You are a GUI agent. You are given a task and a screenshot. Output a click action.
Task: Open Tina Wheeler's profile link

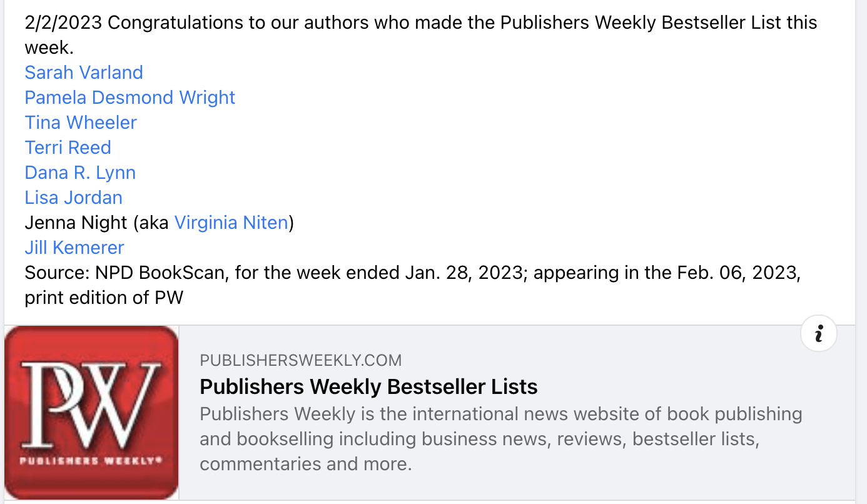point(80,123)
